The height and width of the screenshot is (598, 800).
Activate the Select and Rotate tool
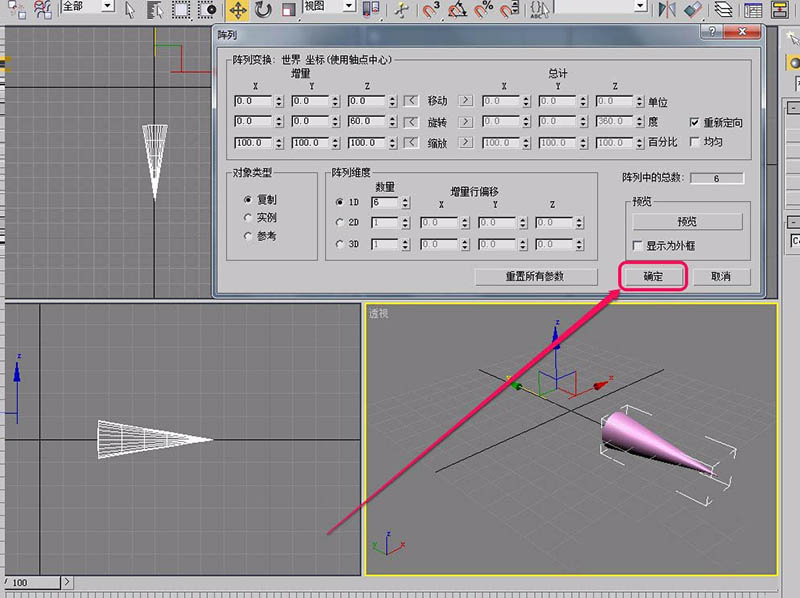(x=263, y=10)
